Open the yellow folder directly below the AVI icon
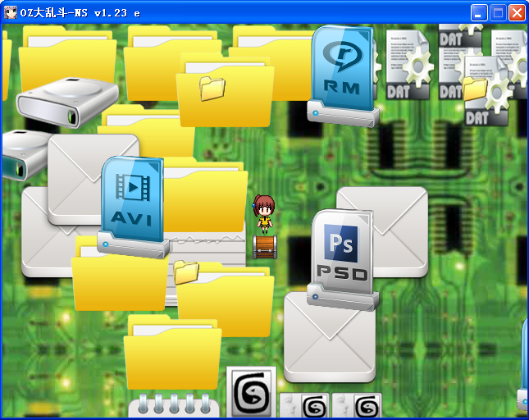529x420 pixels. pyautogui.click(x=120, y=280)
